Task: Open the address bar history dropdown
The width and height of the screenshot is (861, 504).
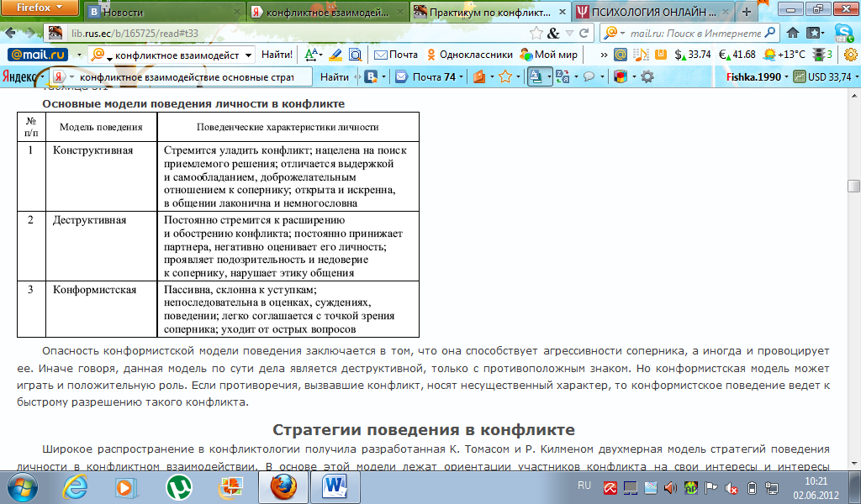Action: (569, 34)
